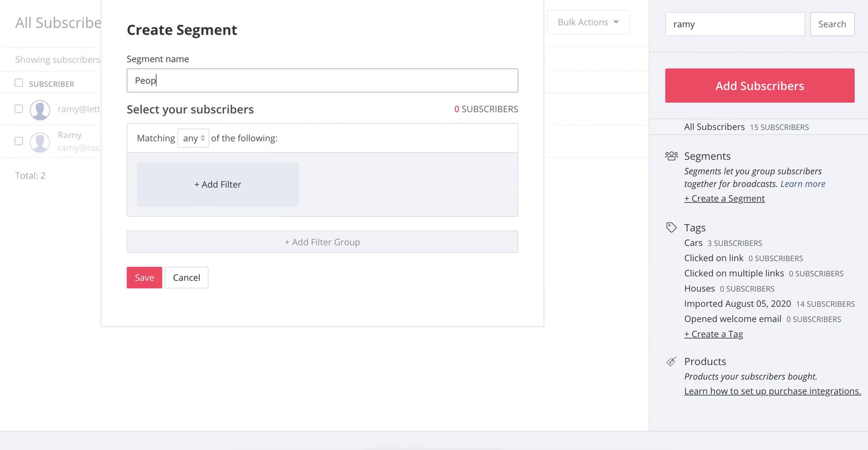
Task: Click the Total: 2 text
Action: coord(30,176)
